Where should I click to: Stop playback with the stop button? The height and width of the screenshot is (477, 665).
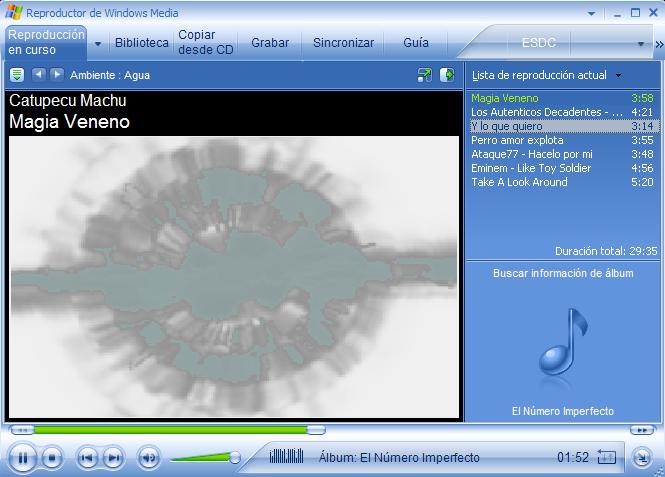[x=52, y=458]
